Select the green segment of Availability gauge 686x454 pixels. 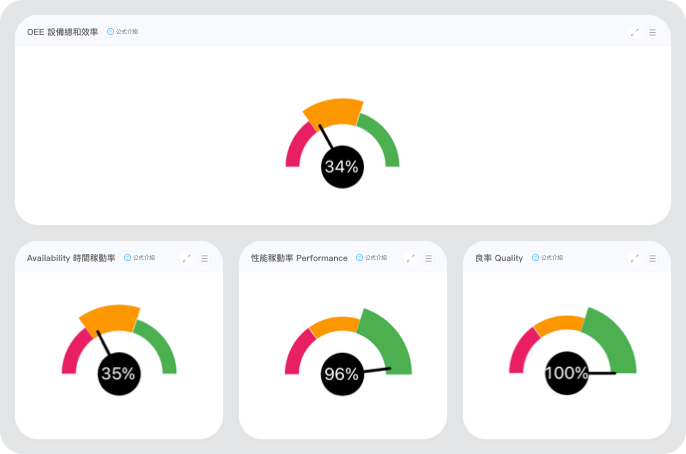point(162,345)
